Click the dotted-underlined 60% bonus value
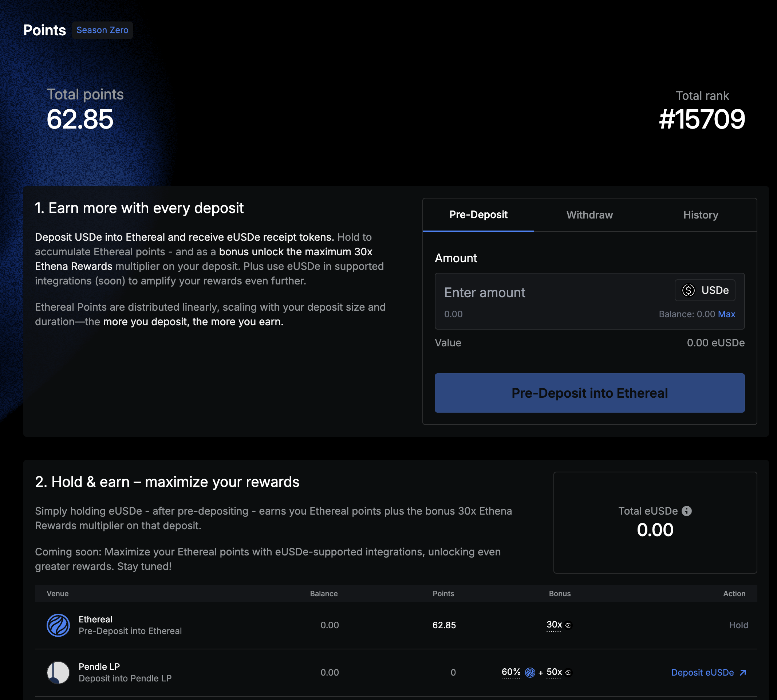Image resolution: width=777 pixels, height=700 pixels. [x=510, y=672]
